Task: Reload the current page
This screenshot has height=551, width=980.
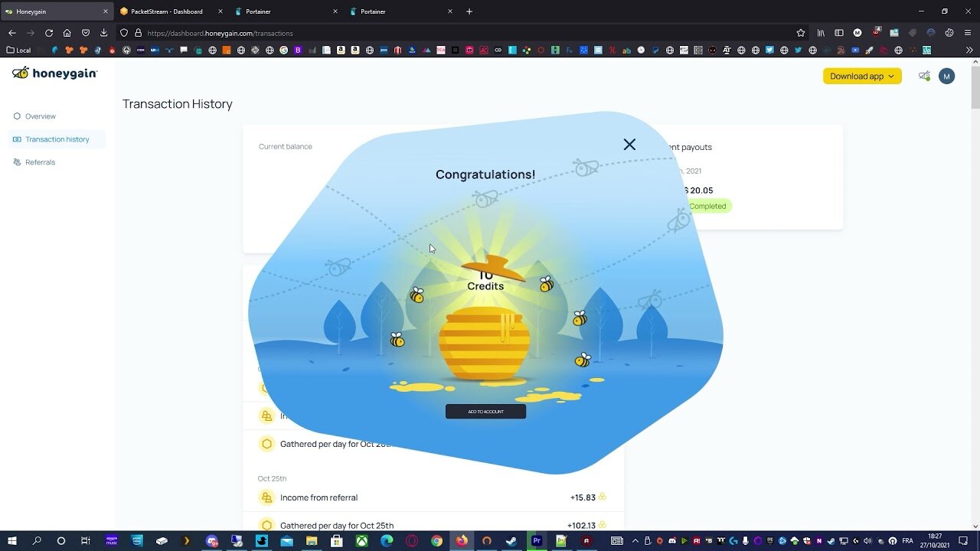Action: tap(49, 33)
